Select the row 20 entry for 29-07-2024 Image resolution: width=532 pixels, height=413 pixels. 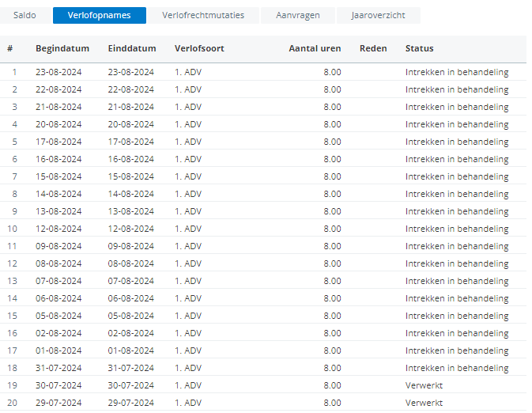263,403
